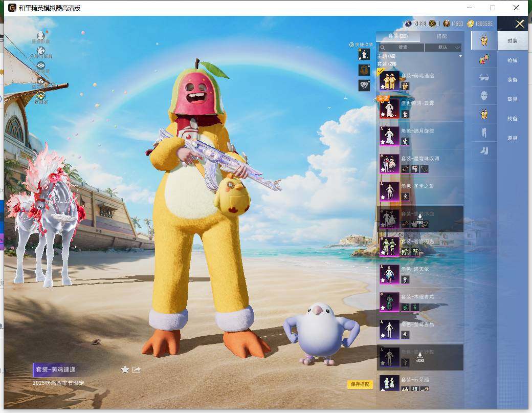532x413 pixels.
Task: Click the 保存搭配 save outfit button
Action: pyautogui.click(x=360, y=384)
